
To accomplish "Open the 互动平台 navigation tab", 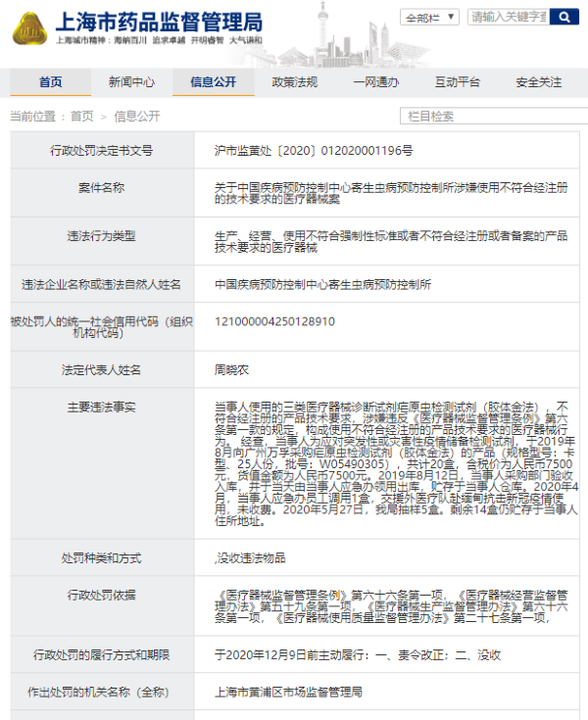I will coord(457,82).
